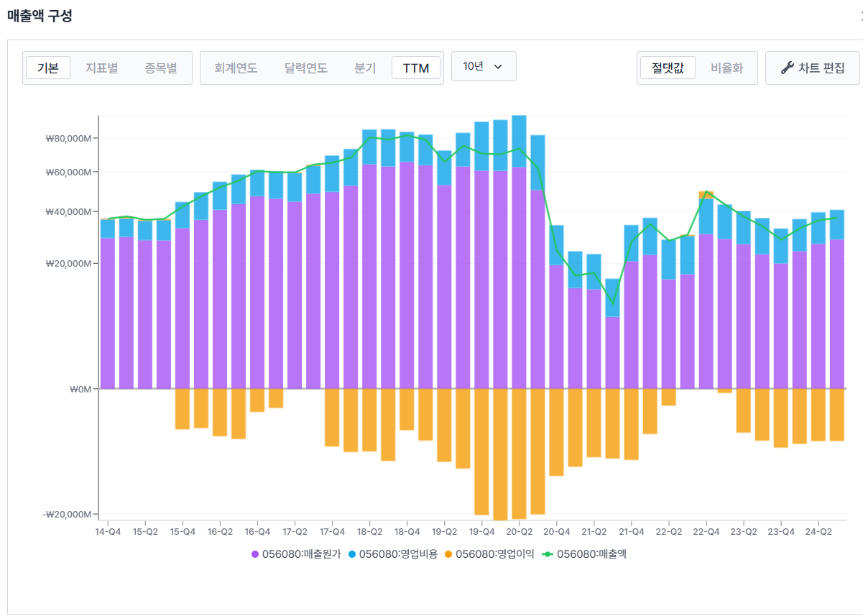Image resolution: width=863 pixels, height=616 pixels.
Task: Click the 15-Q4 x-axis label
Action: coord(183,532)
